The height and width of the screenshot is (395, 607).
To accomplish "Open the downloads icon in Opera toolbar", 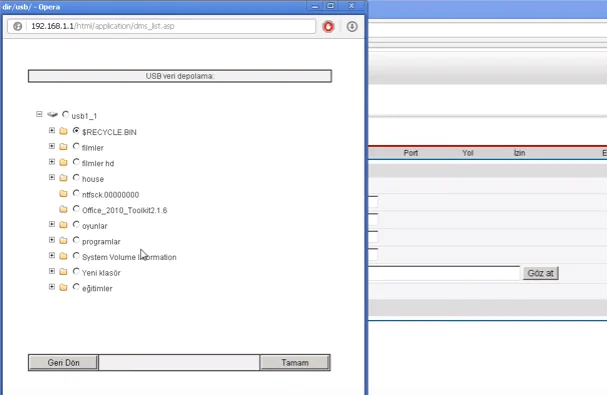I will pyautogui.click(x=352, y=26).
